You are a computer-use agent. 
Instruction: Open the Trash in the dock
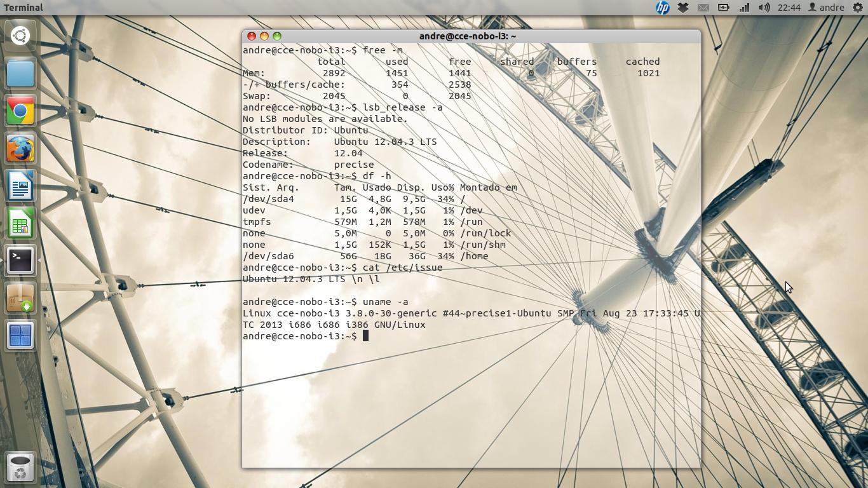point(20,468)
